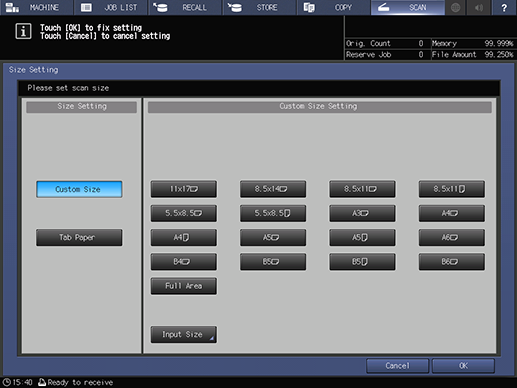Choose 5.5x8.5 portrait size
The image size is (517, 388).
pos(273,213)
